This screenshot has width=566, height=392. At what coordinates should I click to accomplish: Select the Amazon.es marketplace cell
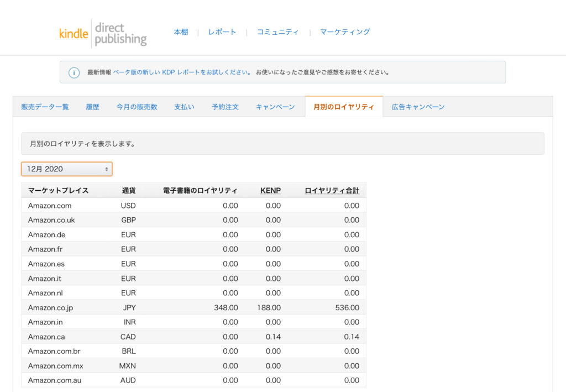[x=46, y=264]
